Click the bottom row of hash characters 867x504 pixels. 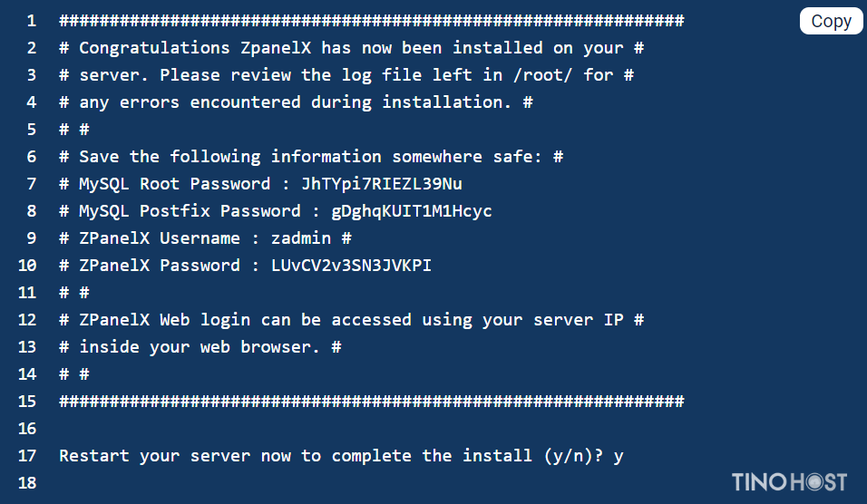pyautogui.click(x=372, y=402)
